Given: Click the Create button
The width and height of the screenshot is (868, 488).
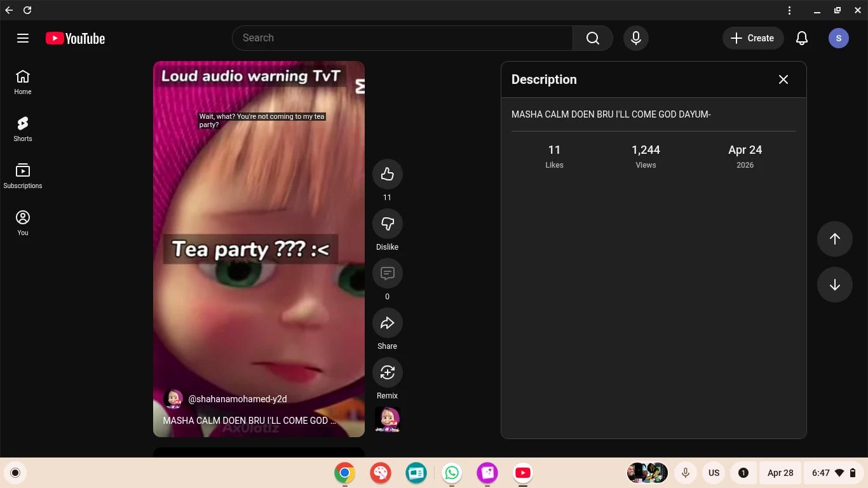Looking at the screenshot, I should point(752,38).
